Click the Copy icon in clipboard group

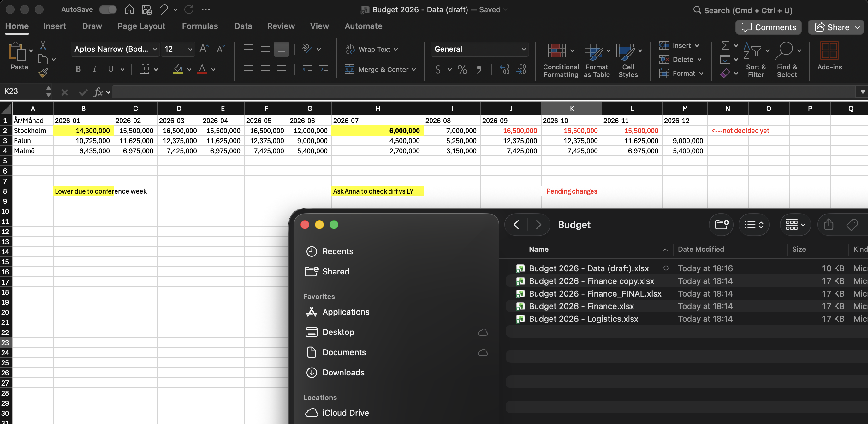point(43,59)
